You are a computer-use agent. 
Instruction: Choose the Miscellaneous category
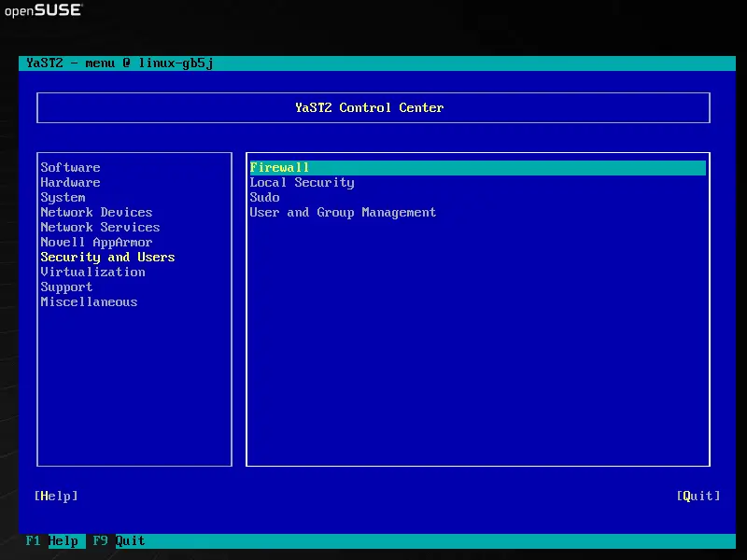(x=89, y=301)
